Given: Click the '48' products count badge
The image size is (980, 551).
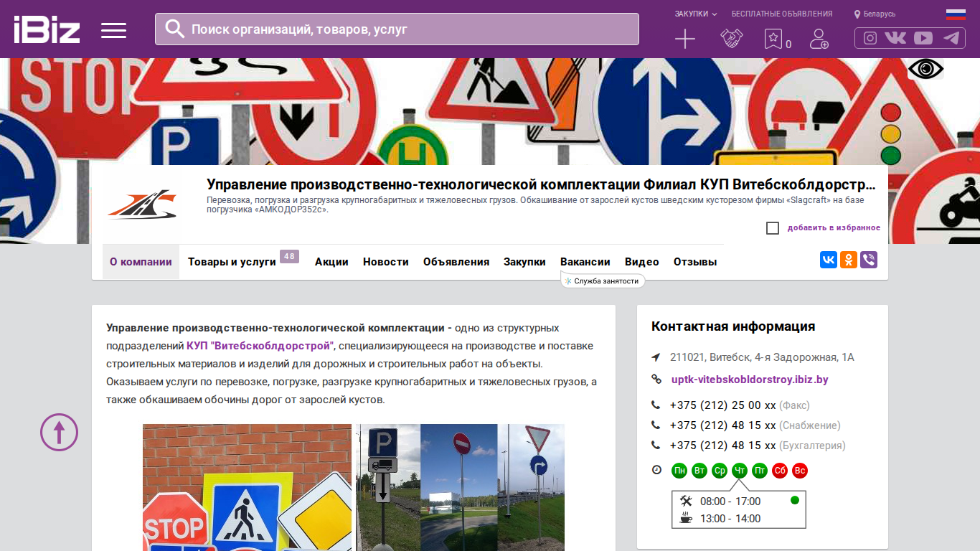Looking at the screenshot, I should [289, 257].
